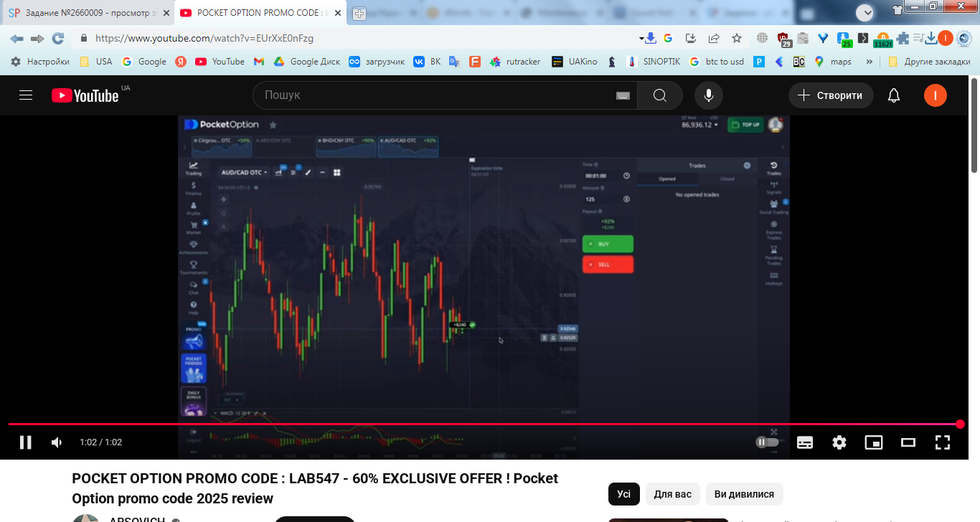Viewport: 980px width, 522px height.
Task: Click the install app icon in the address bar
Action: [691, 39]
